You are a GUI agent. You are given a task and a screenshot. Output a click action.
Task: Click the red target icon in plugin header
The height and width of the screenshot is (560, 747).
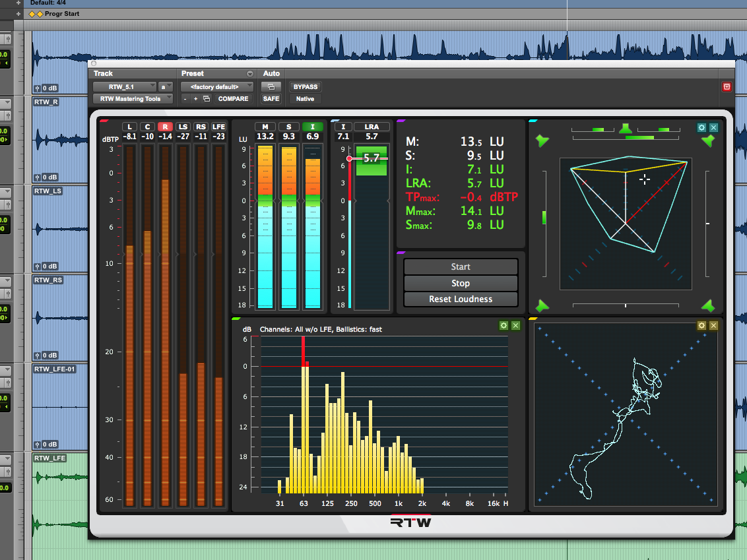(x=727, y=86)
